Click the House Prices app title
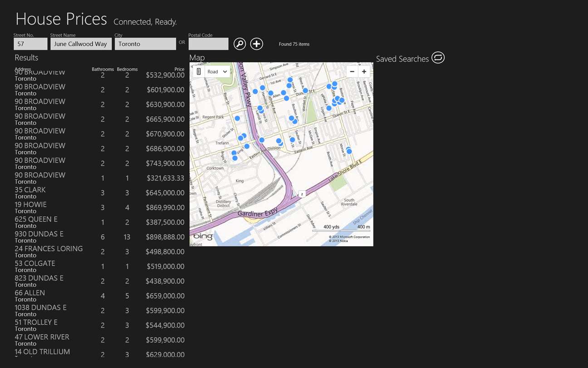This screenshot has width=588, height=368. click(x=61, y=19)
